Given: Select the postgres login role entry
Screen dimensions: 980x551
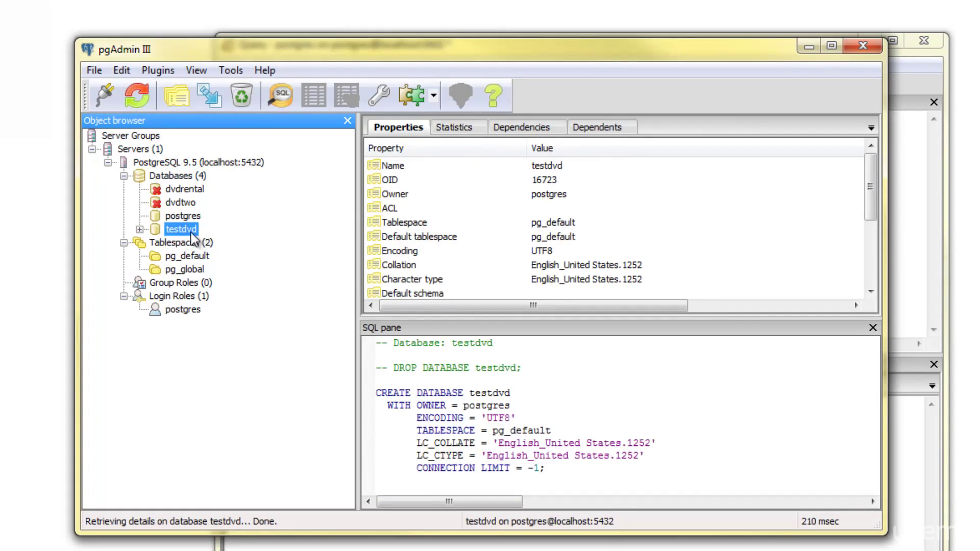Looking at the screenshot, I should [182, 309].
